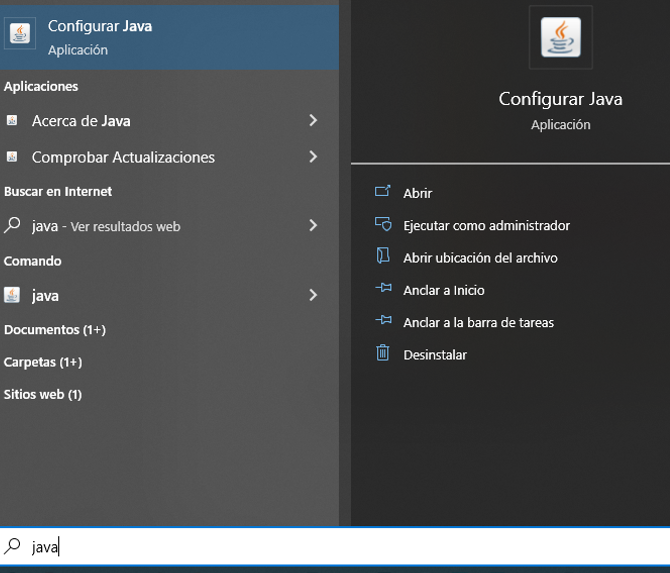The height and width of the screenshot is (573, 670).
Task: Click the Buscar en Internet header
Action: click(x=58, y=191)
